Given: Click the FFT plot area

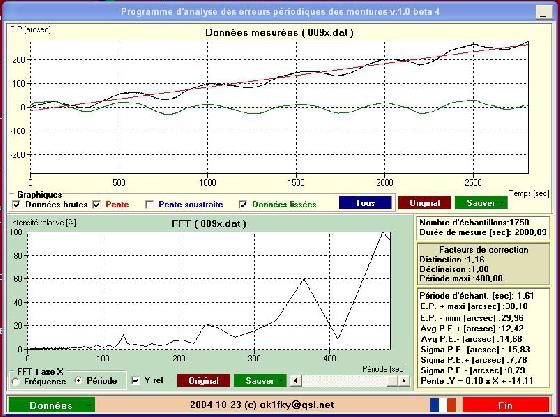Looking at the screenshot, I should pyautogui.click(x=209, y=291).
